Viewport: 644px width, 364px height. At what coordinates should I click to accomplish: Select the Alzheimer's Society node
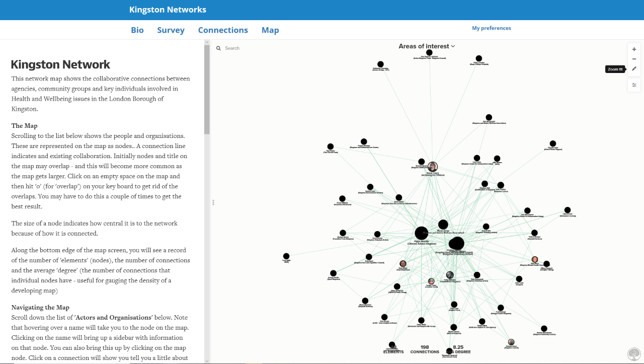click(568, 210)
